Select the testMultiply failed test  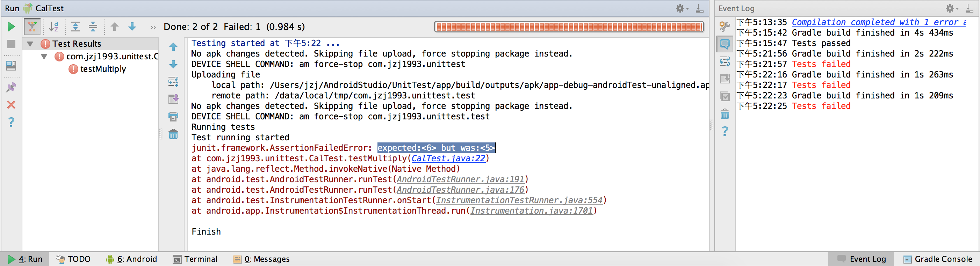click(x=103, y=69)
